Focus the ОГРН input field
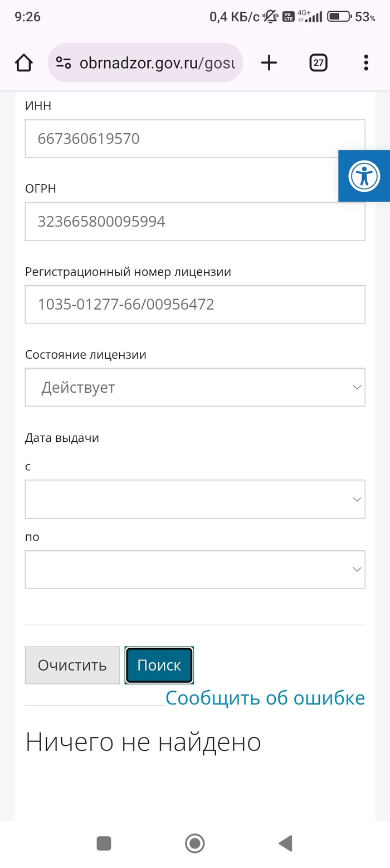This screenshot has width=390, height=868. pyautogui.click(x=195, y=221)
